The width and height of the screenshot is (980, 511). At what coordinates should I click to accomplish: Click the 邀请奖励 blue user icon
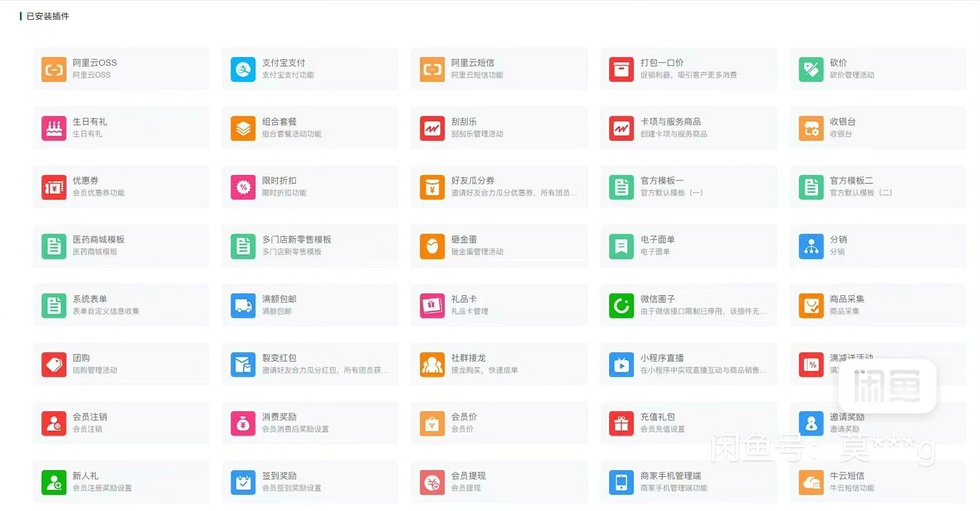click(x=811, y=424)
